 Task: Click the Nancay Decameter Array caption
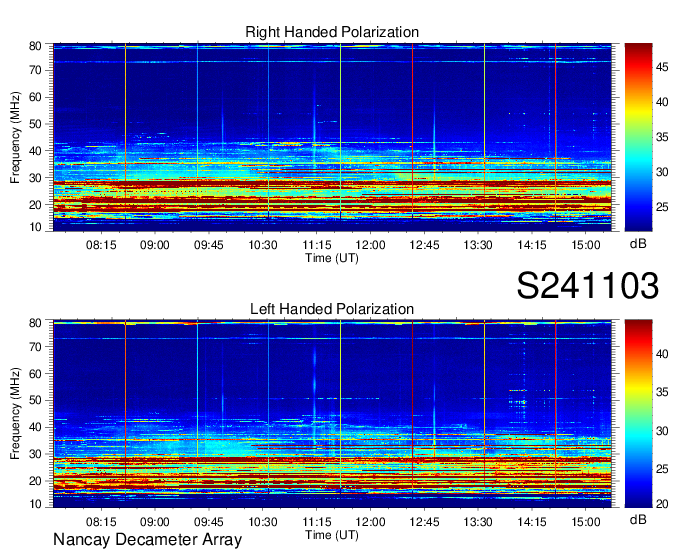147,540
